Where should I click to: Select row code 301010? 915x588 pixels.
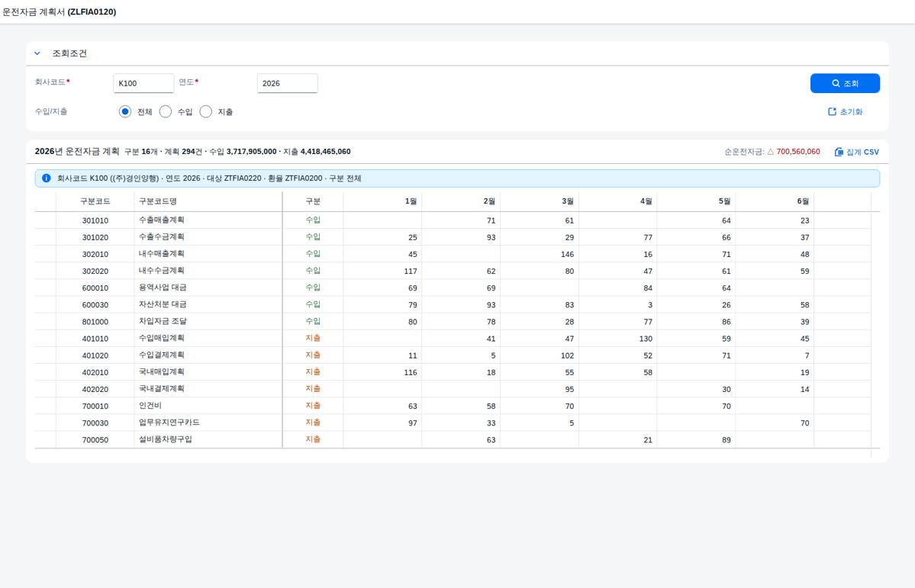click(95, 220)
